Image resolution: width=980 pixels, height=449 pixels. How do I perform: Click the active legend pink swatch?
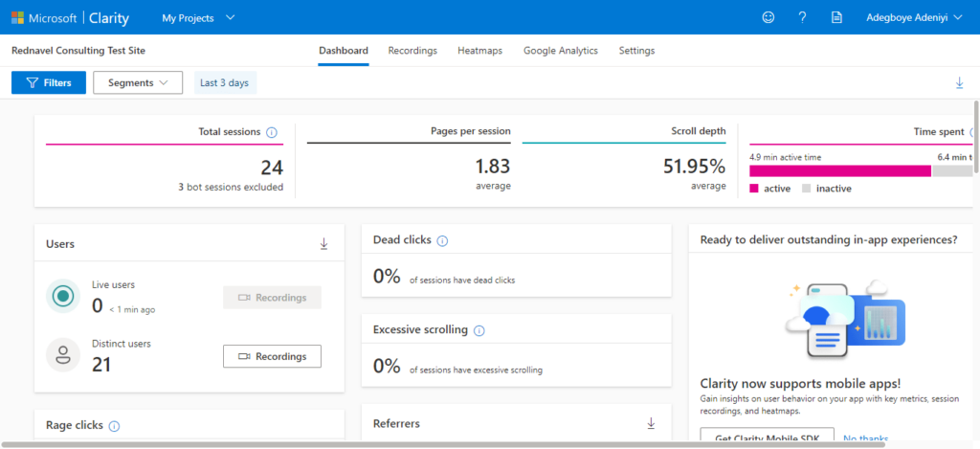point(754,189)
